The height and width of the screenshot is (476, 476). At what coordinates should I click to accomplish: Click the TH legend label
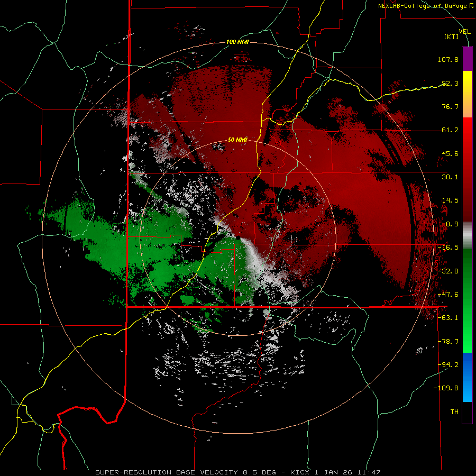(454, 412)
